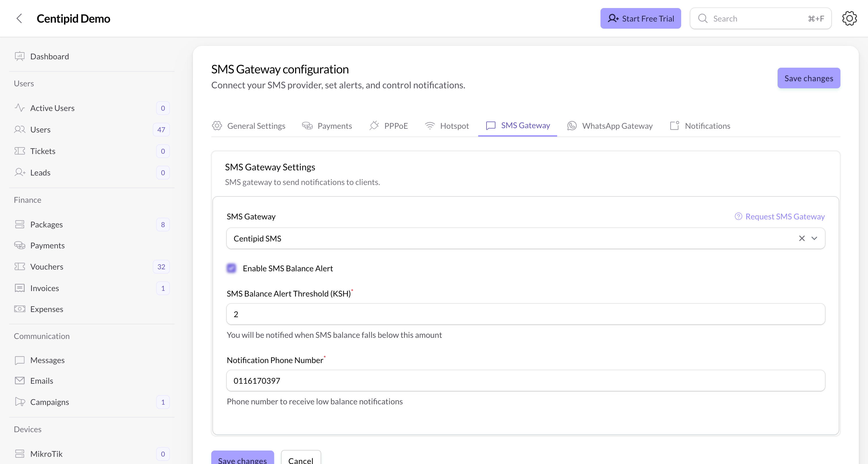Click the Users count badge showing 47
The image size is (868, 464).
(x=161, y=129)
